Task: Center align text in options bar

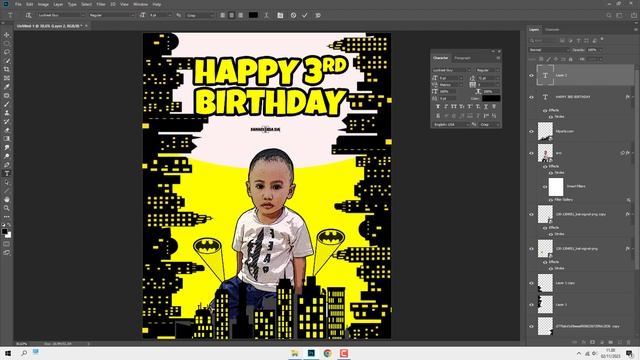Action: [x=231, y=15]
